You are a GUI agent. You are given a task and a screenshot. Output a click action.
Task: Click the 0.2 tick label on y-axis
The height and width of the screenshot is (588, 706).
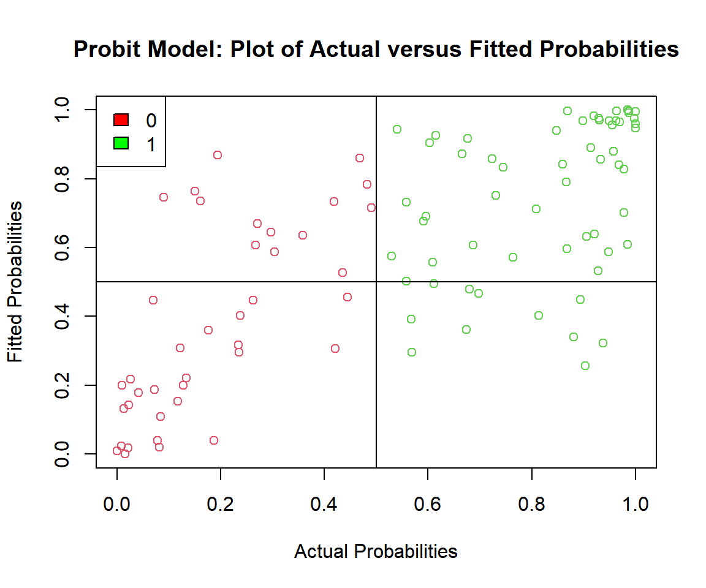pyautogui.click(x=61, y=385)
